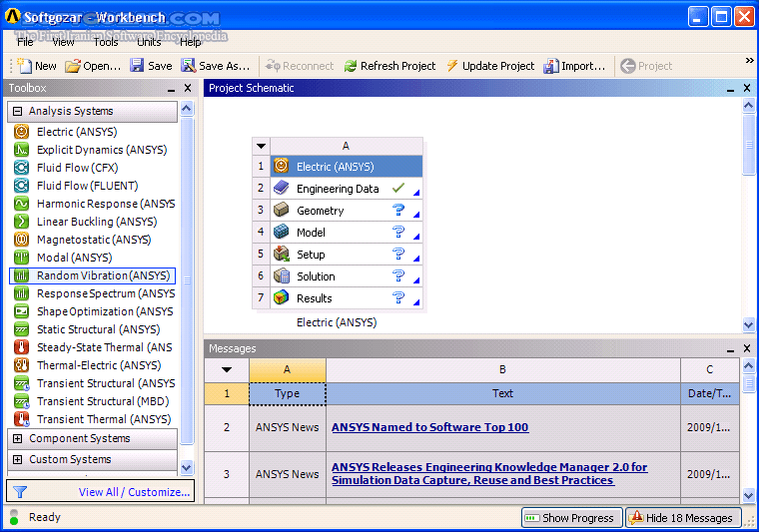Image resolution: width=759 pixels, height=532 pixels.
Task: Click the New project toolbar icon
Action: (x=25, y=66)
